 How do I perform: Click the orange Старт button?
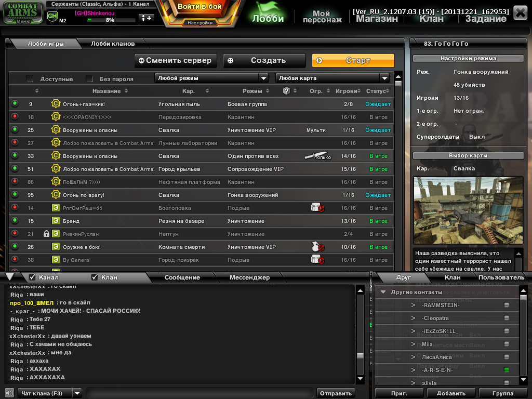point(353,60)
